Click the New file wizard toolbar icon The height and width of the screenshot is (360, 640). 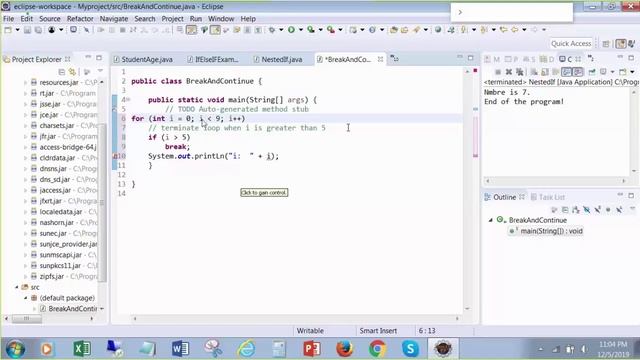coord(8,30)
